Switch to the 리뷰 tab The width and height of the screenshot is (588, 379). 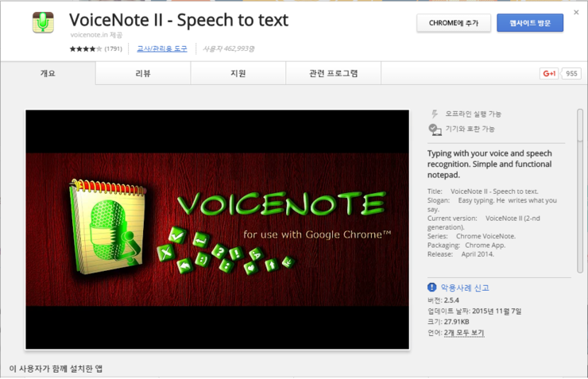click(143, 73)
